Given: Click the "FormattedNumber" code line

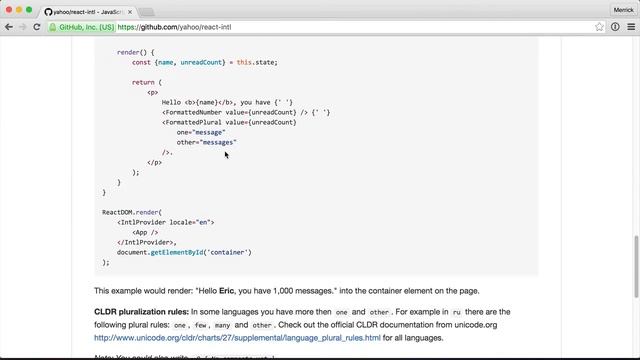Looking at the screenshot, I should point(246,112).
